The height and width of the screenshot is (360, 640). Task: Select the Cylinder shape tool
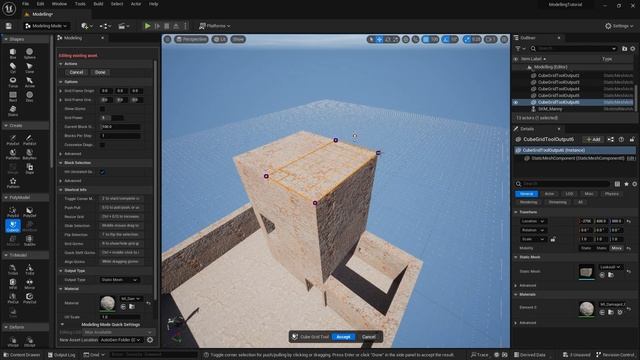pos(13,68)
